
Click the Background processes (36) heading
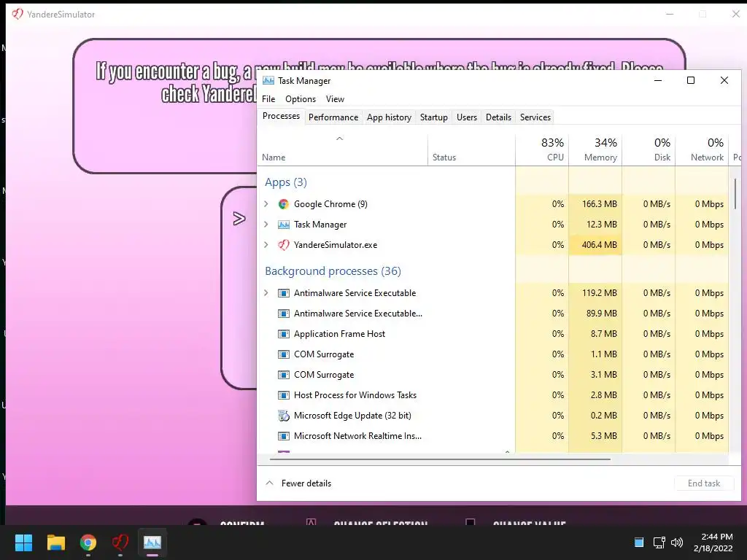click(x=333, y=271)
